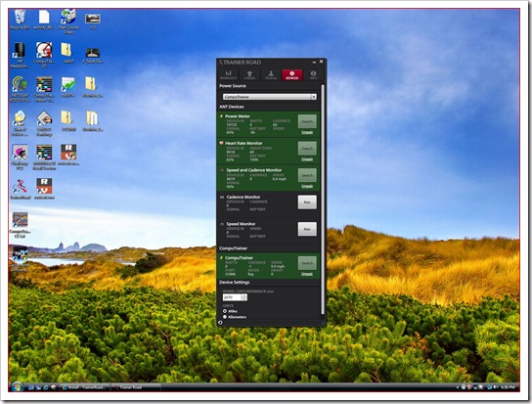Unpair the CompuTrainer device
The height and width of the screenshot is (404, 532).
(x=307, y=274)
